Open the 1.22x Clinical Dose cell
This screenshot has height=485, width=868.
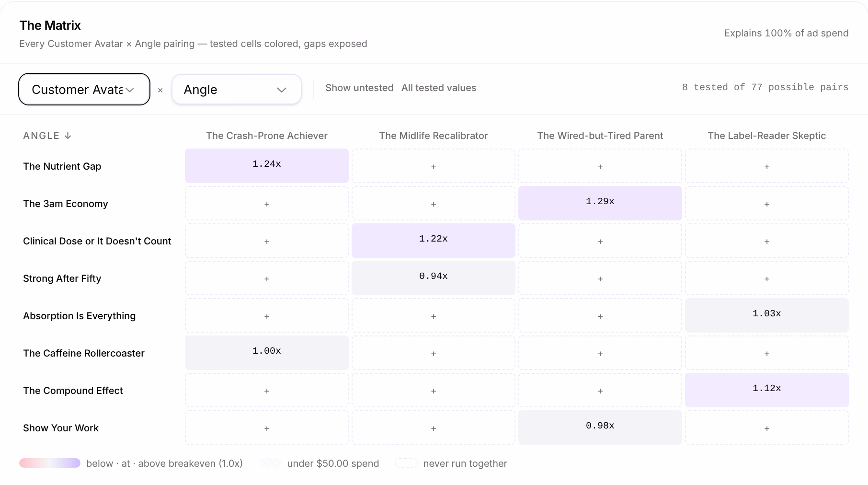click(x=434, y=241)
